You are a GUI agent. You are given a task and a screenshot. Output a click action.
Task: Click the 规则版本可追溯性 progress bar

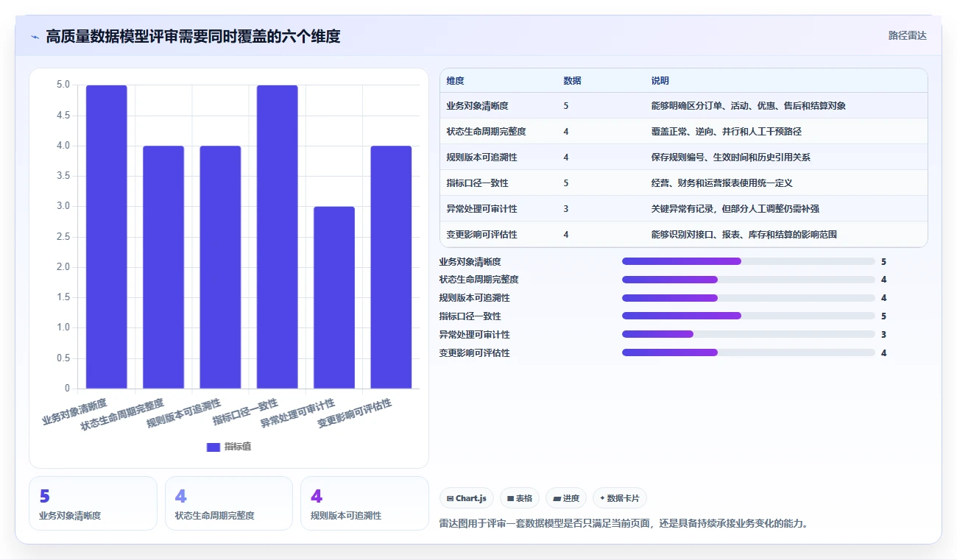coord(749,298)
